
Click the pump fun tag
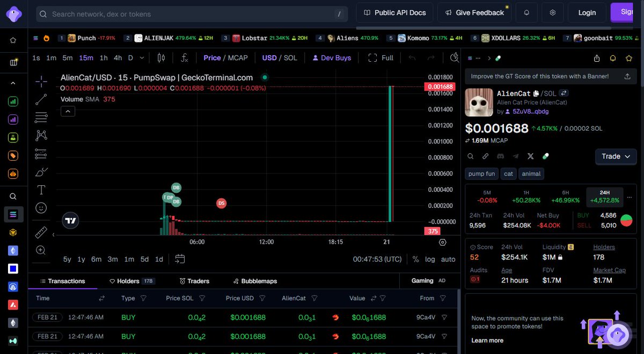tap(481, 174)
